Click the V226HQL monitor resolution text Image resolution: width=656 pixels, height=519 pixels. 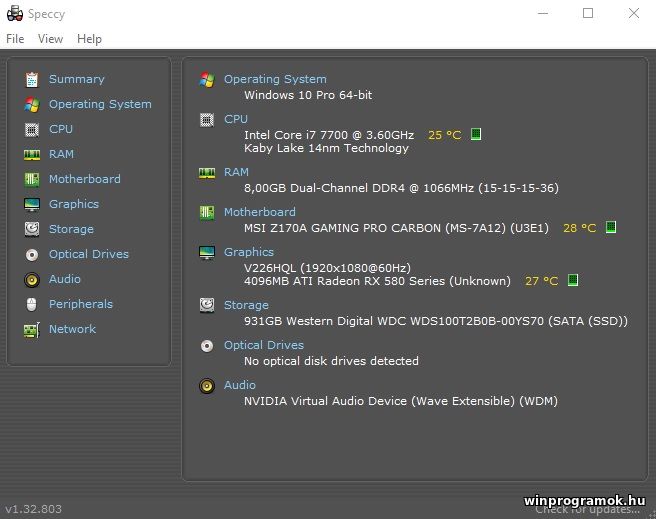click(327, 268)
